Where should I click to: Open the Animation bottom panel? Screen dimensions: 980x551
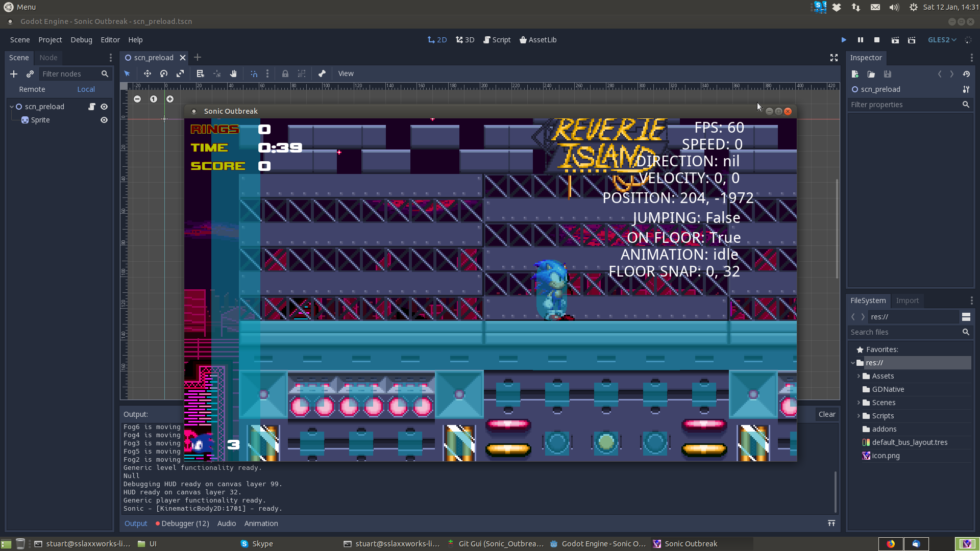(x=261, y=523)
